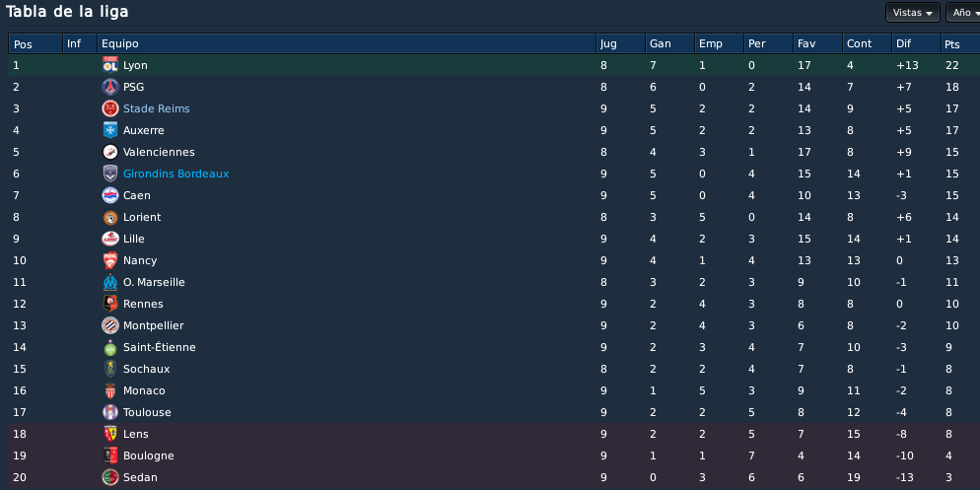
Task: Click the Lyon club crest icon
Action: [110, 65]
